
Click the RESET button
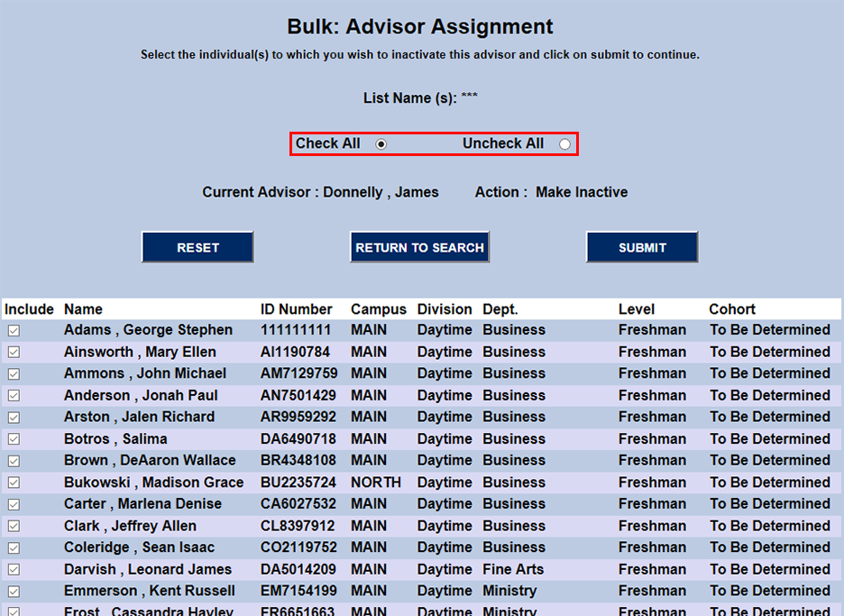197,246
